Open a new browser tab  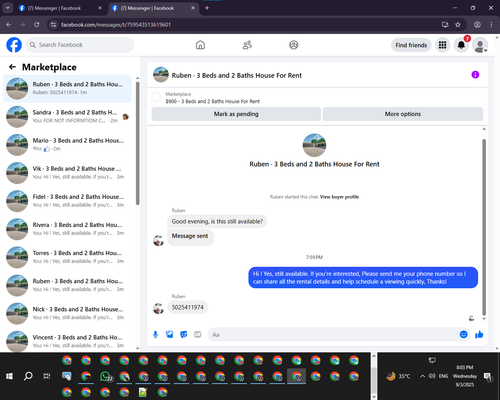(x=207, y=8)
